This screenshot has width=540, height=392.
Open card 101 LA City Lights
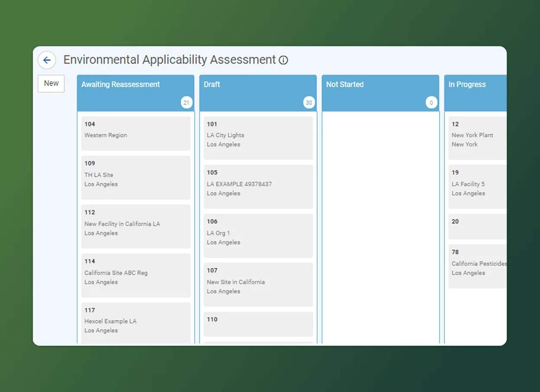[258, 138]
